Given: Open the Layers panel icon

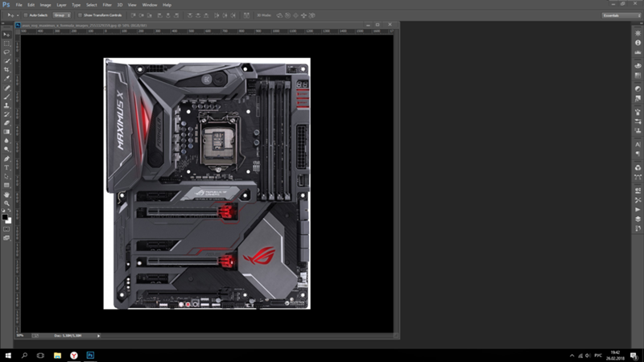Looking at the screenshot, I should click(x=638, y=219).
